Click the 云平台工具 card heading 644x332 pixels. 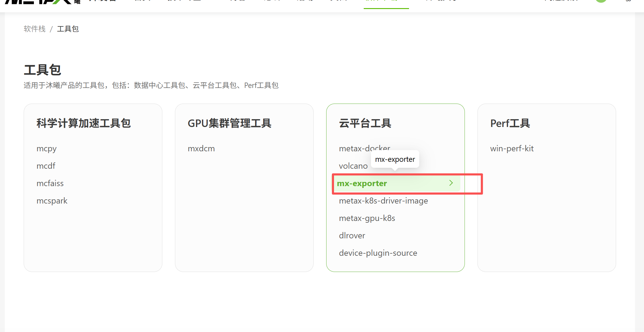pyautogui.click(x=365, y=123)
